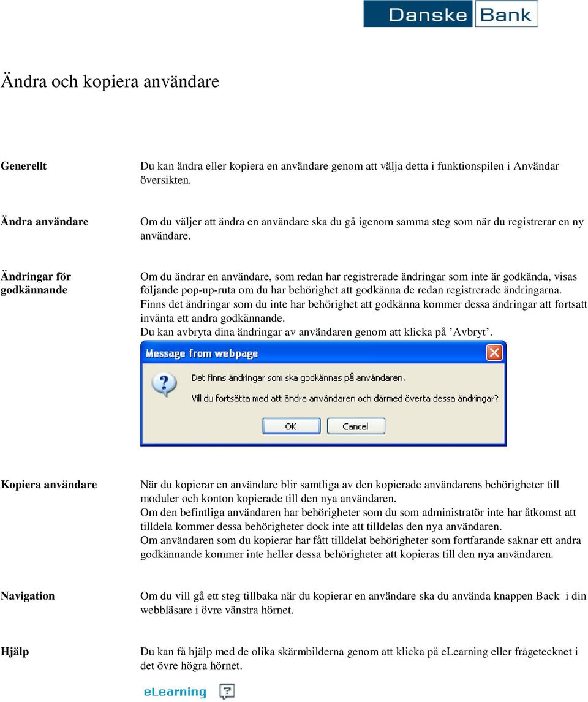Image resolution: width=588 pixels, height=702 pixels.
Task: Click the 'Ändringar för godkännande' section label
Action: pyautogui.click(x=36, y=283)
